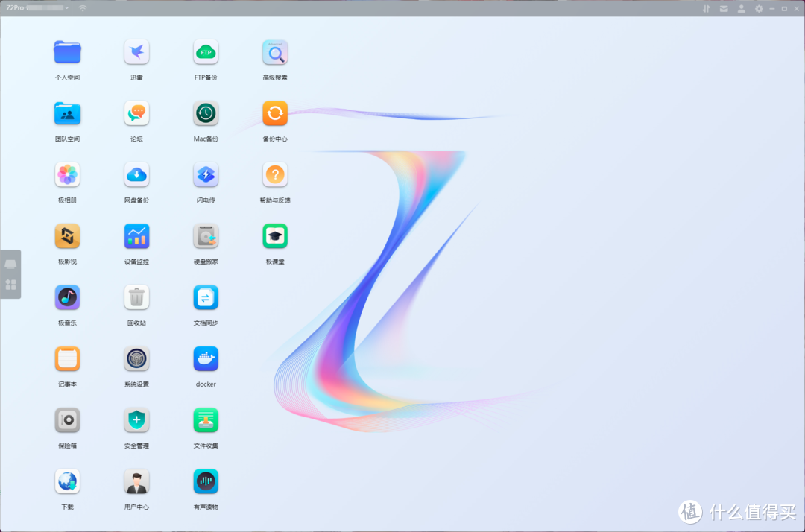Open the settings gear in title bar

[759, 8]
